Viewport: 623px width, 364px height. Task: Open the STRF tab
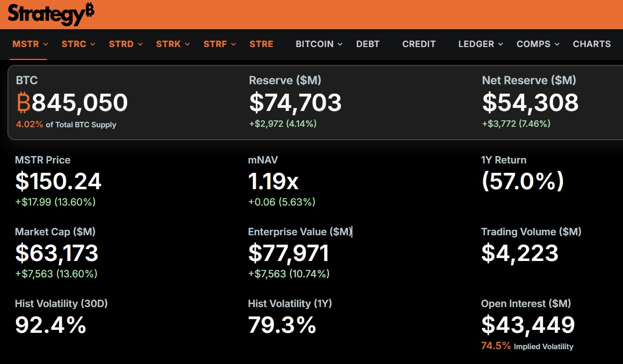216,44
